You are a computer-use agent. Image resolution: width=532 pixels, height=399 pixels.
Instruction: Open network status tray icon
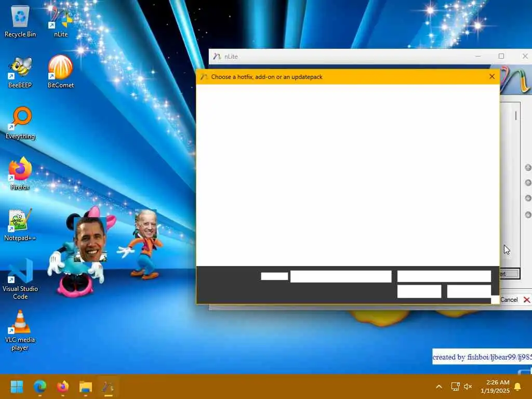(x=455, y=387)
